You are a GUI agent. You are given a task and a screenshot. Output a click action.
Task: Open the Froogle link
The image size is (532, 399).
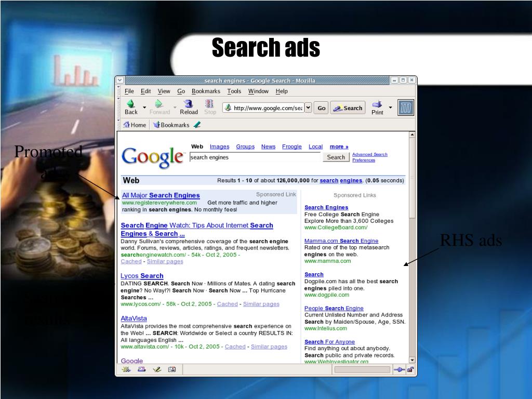pyautogui.click(x=292, y=147)
